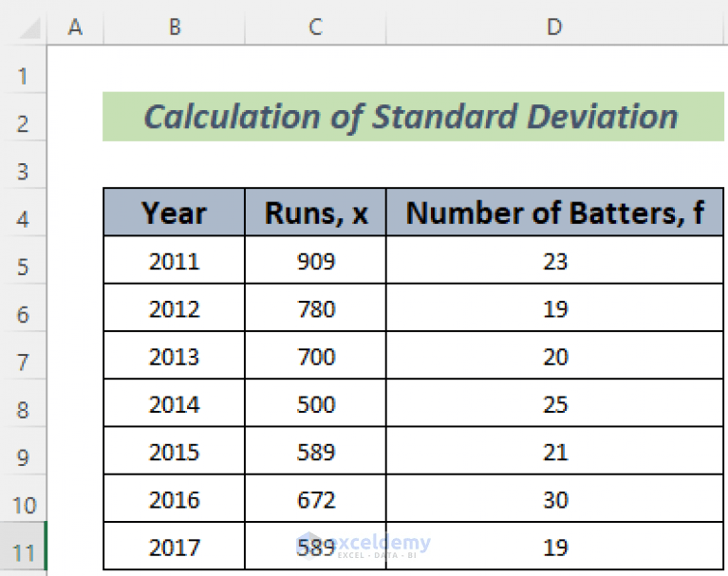Select the cell containing 2012
The image size is (728, 576).
[174, 308]
